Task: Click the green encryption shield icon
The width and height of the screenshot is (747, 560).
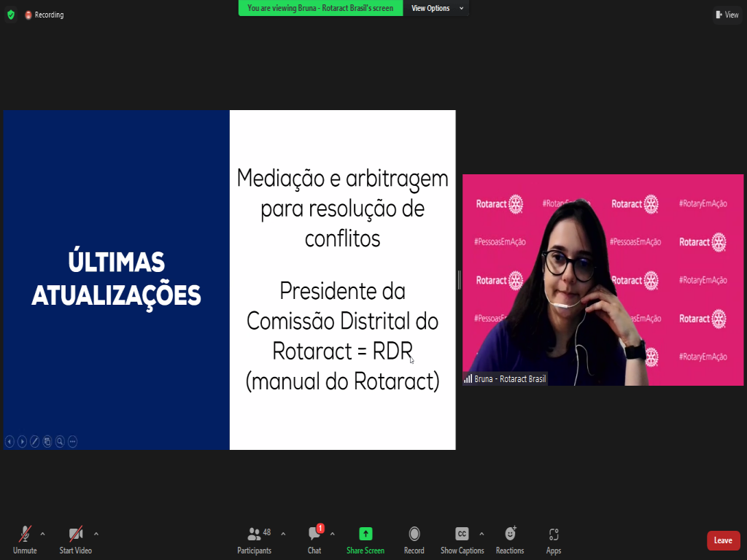Action: pyautogui.click(x=10, y=15)
